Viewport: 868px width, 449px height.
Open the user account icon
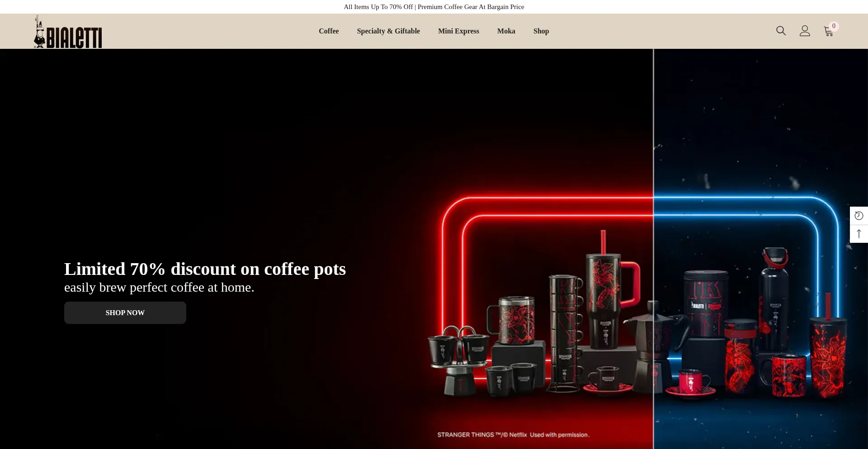[805, 31]
